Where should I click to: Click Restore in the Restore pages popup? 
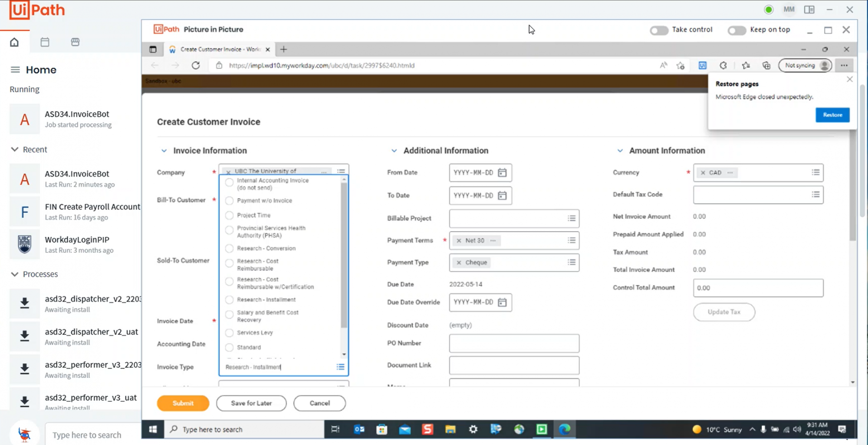pos(832,115)
